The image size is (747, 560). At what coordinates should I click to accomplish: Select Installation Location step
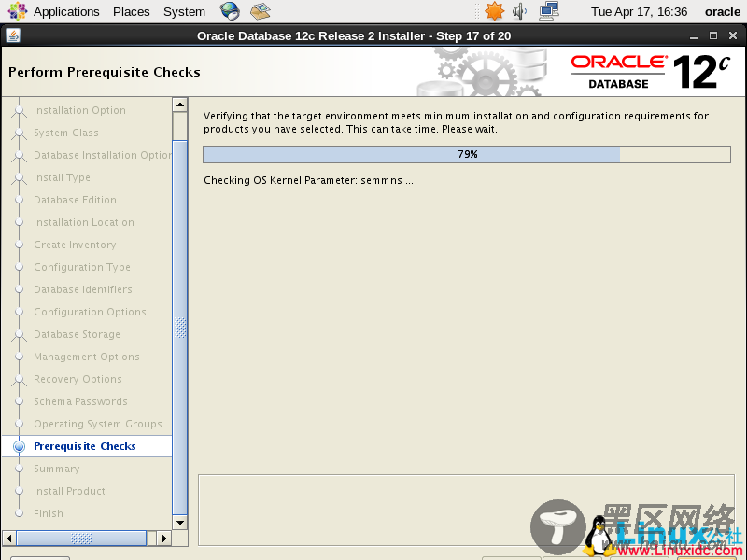[84, 222]
